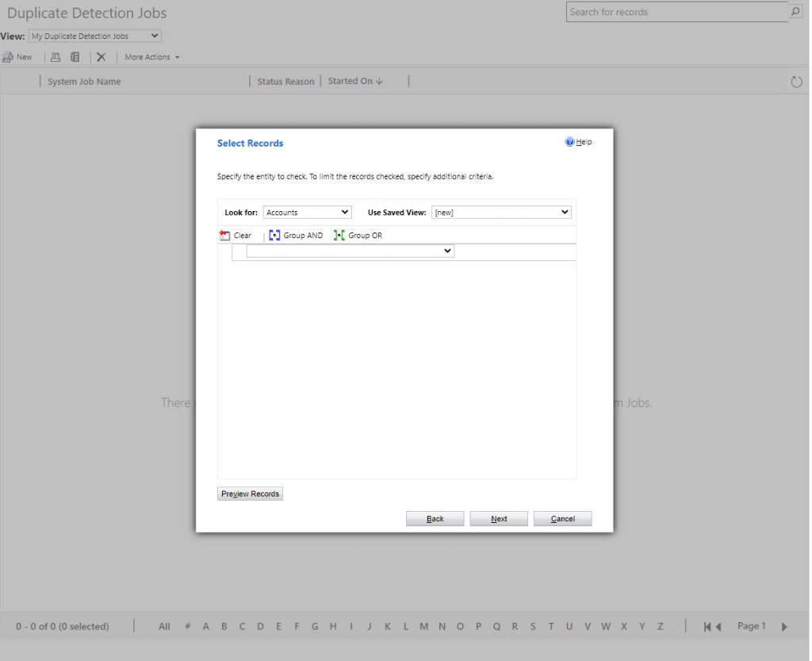Click the delete X icon in the toolbar

101,57
